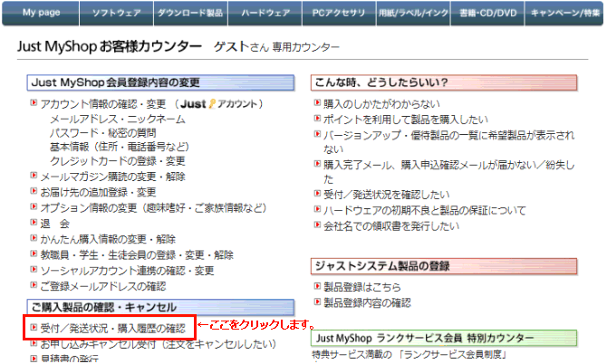
Task: Click arrow icon beside 退会
Action: 34,222
